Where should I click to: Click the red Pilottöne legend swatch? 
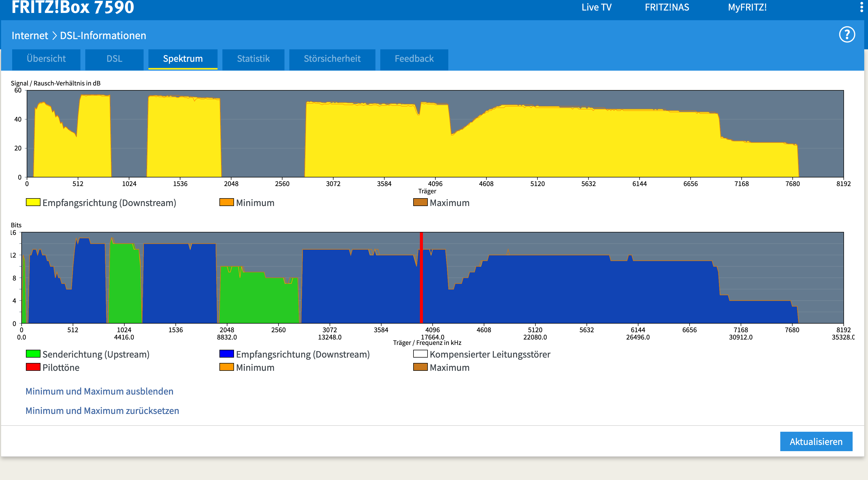coord(33,367)
